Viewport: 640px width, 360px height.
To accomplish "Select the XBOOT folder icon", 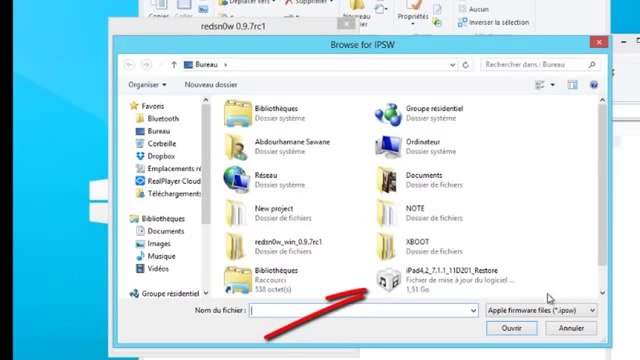I will pos(386,247).
